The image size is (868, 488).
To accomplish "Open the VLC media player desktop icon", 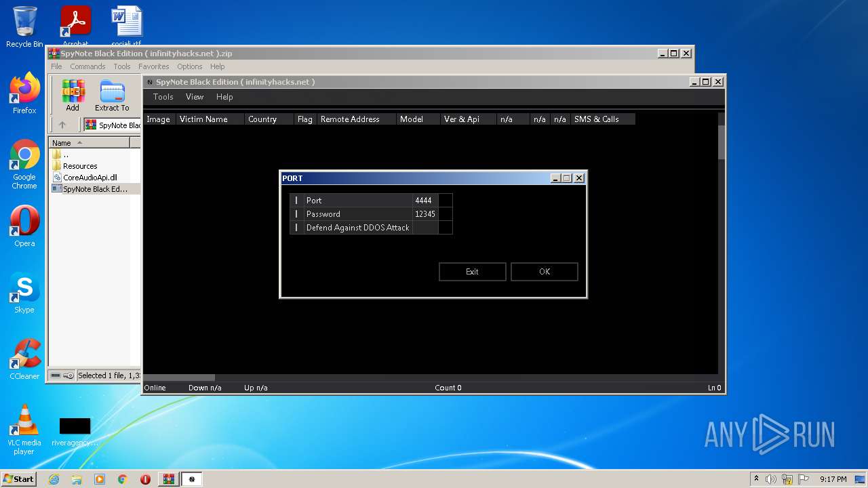I will [24, 429].
